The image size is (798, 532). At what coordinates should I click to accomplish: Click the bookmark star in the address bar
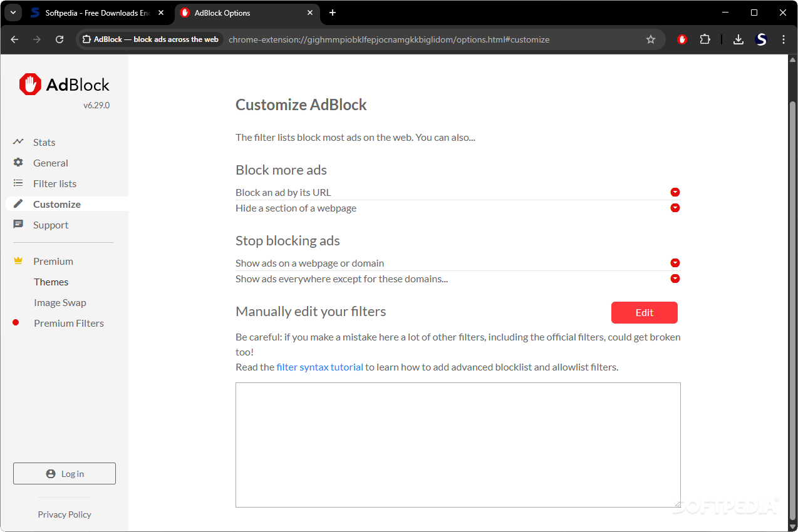tap(651, 39)
